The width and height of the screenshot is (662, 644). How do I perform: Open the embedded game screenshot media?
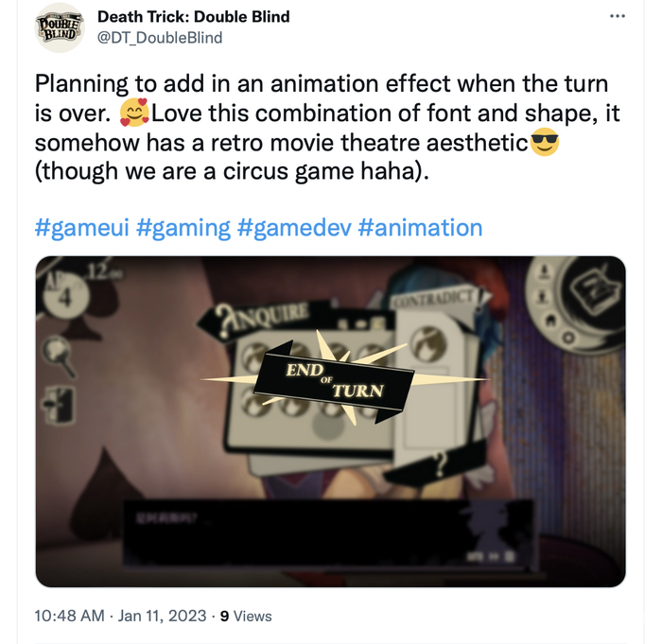(x=331, y=422)
